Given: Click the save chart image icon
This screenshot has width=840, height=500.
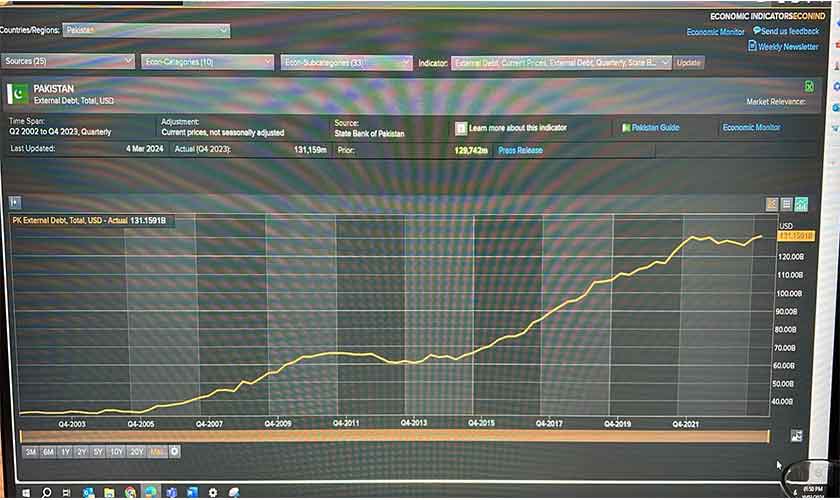Looking at the screenshot, I should click(796, 435).
